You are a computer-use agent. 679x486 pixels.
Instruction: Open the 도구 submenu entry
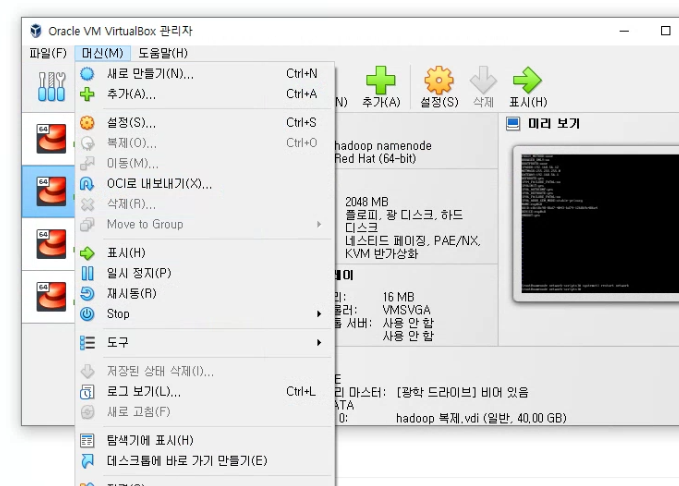pos(205,343)
